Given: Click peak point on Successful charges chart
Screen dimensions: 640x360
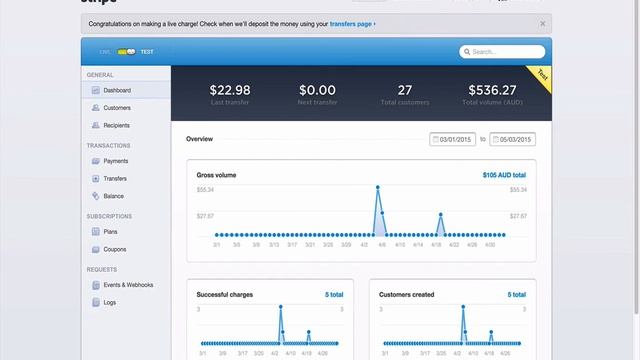Looking at the screenshot, I should 281,307.
